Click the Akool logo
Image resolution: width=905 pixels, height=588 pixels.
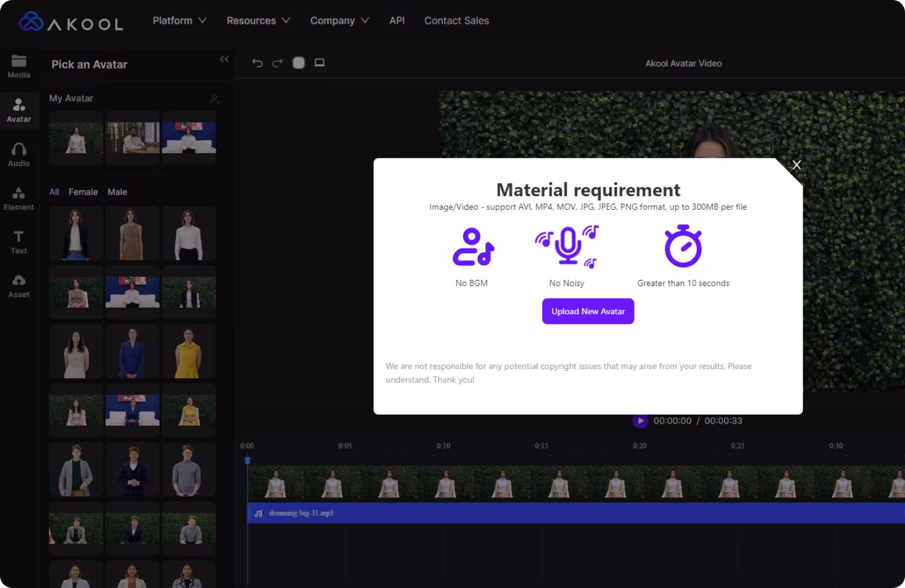point(71,21)
